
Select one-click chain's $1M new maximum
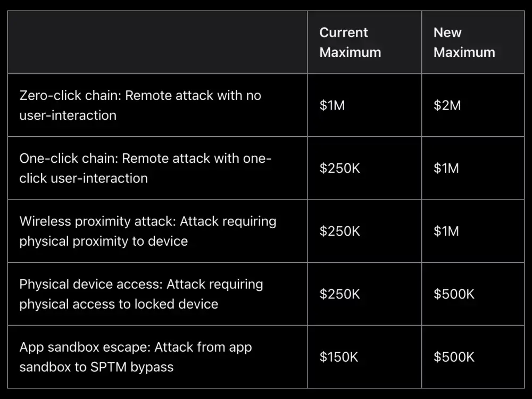tap(446, 168)
